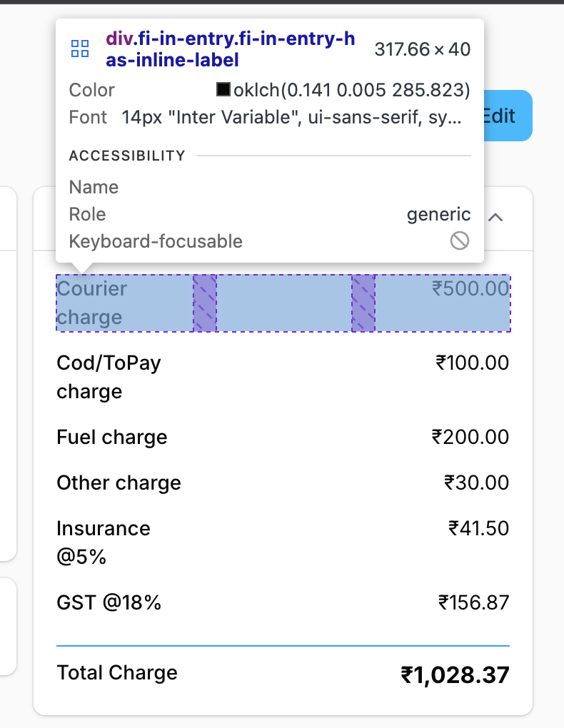Select the ₹41.50 insurance amount
This screenshot has width=564, height=728.
pyautogui.click(x=478, y=528)
